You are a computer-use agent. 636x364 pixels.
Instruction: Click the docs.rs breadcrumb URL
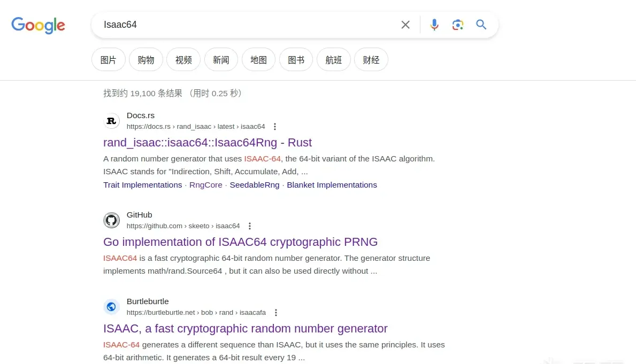coord(195,127)
